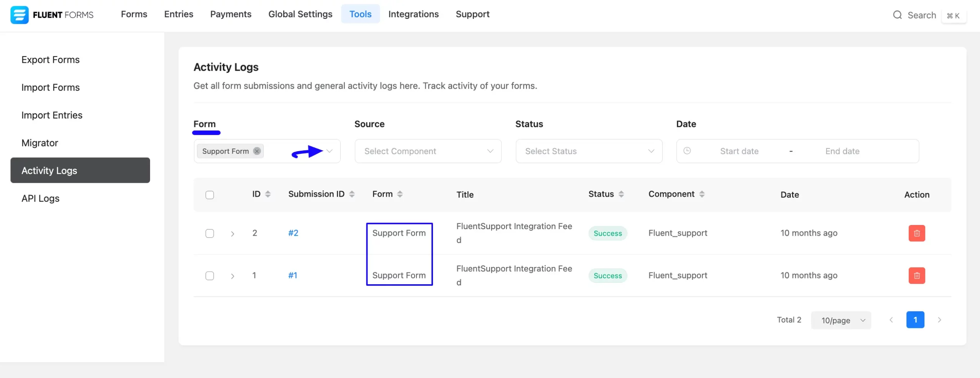
Task: Click the Start date field
Action: (x=739, y=151)
